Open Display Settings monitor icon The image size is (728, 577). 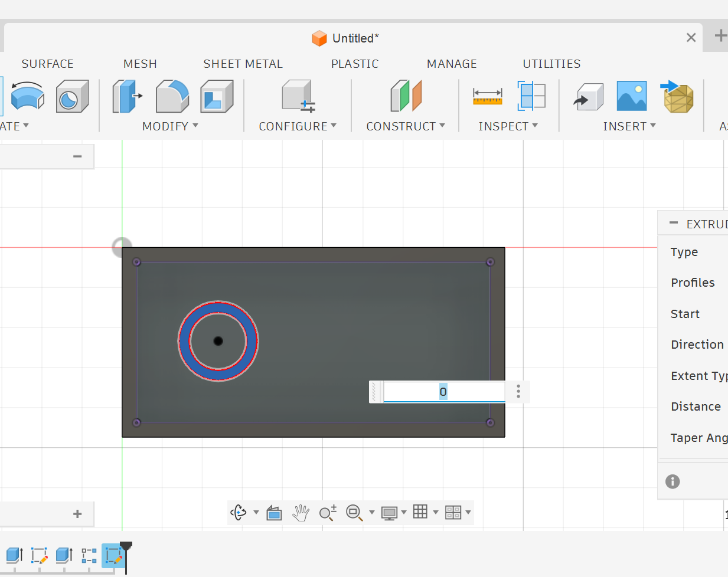(x=389, y=513)
